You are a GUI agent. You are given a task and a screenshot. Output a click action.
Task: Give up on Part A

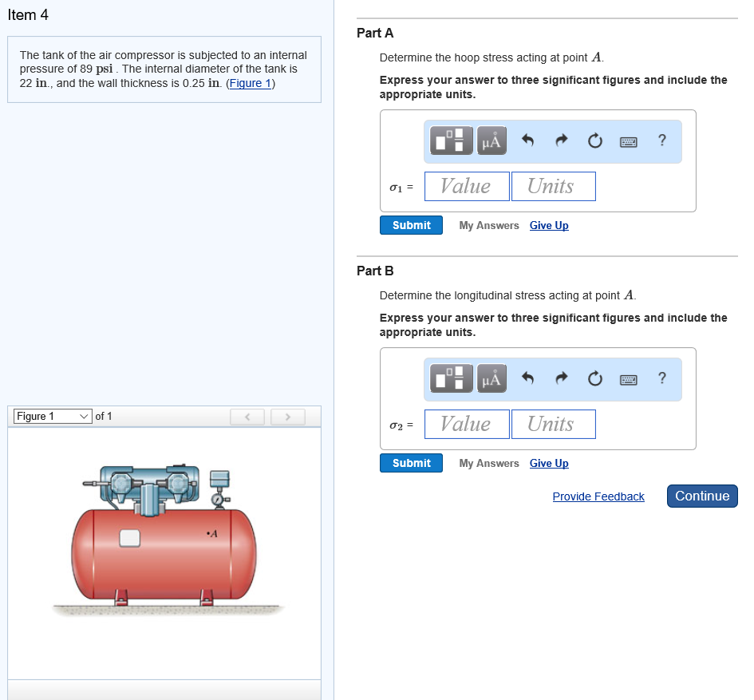[549, 225]
